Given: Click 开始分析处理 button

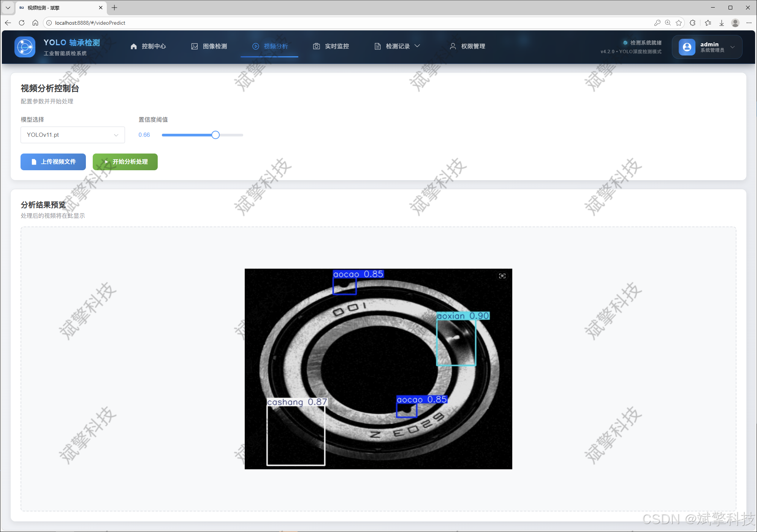Looking at the screenshot, I should (x=125, y=162).
